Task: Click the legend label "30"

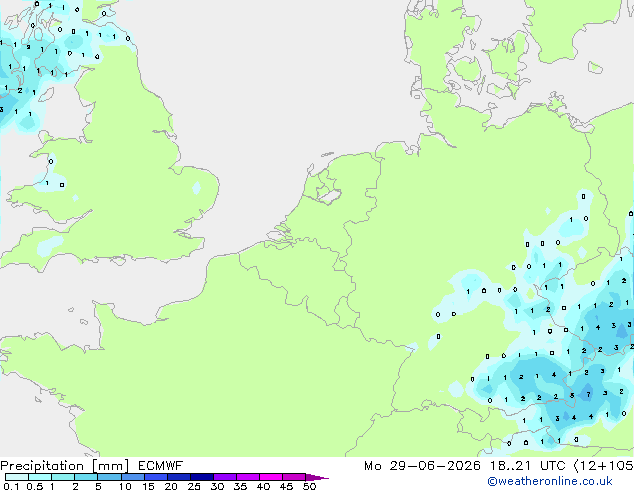Action: pos(217,486)
